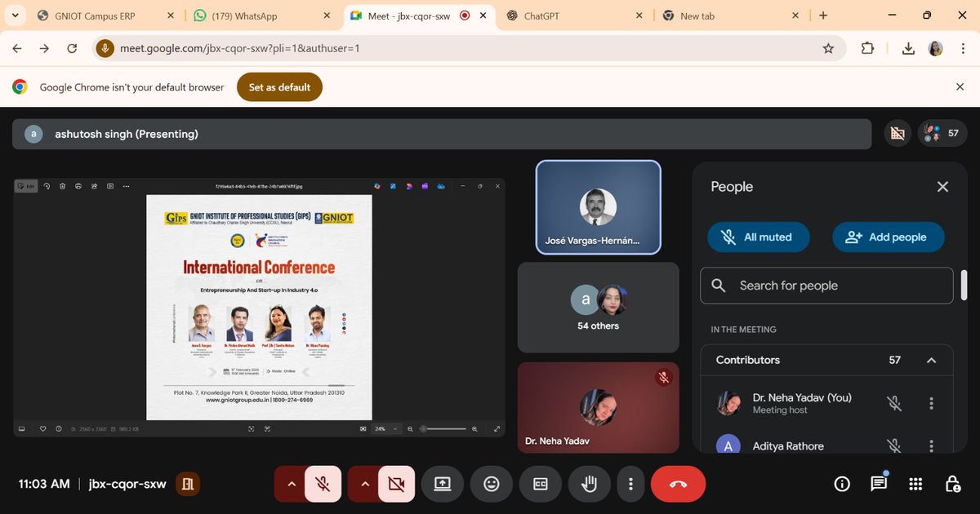
Task: Click the 57 participants chip
Action: 942,134
